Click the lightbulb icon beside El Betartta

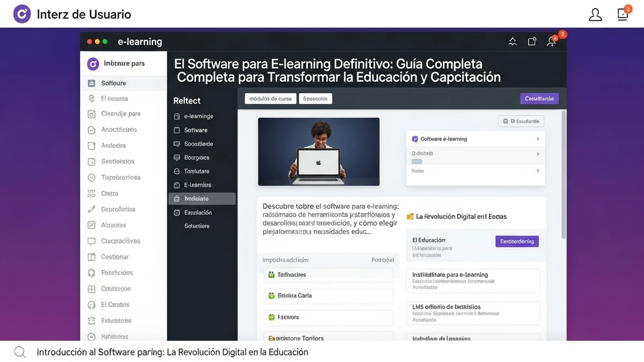click(x=91, y=99)
